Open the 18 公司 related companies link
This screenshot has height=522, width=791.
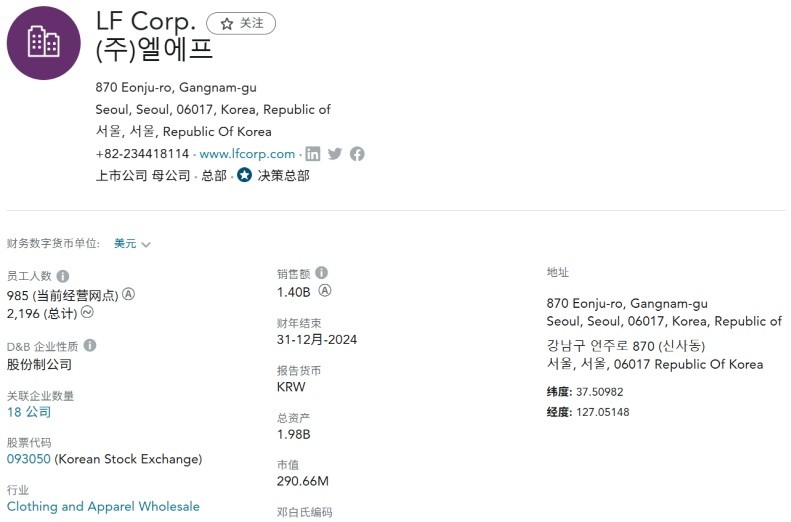click(29, 412)
